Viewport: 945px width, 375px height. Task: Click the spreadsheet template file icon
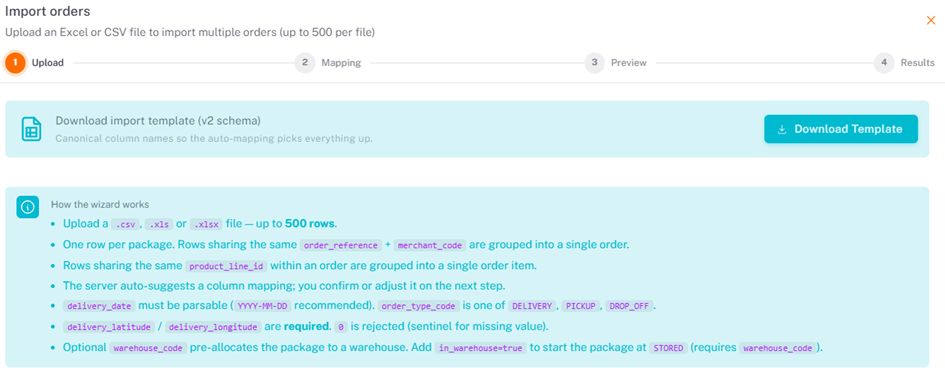click(31, 130)
